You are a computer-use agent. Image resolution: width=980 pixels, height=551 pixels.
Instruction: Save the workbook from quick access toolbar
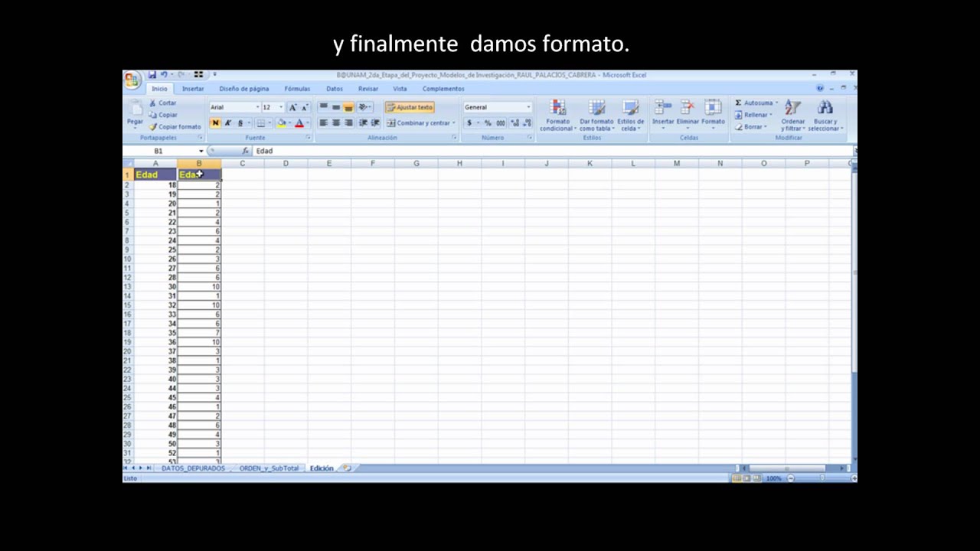152,75
